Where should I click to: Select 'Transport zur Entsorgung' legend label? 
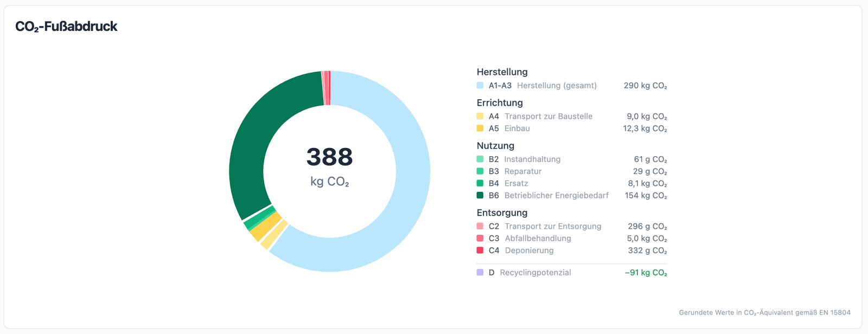click(553, 226)
